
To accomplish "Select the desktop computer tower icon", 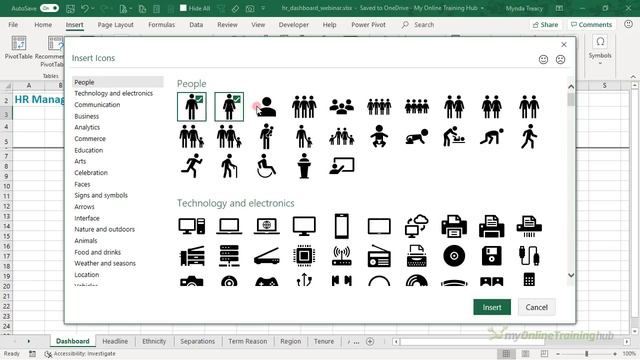I will click(192, 226).
